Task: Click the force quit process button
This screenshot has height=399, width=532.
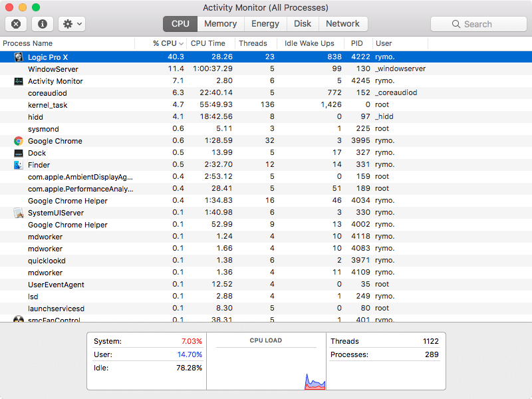Action: 16,24
